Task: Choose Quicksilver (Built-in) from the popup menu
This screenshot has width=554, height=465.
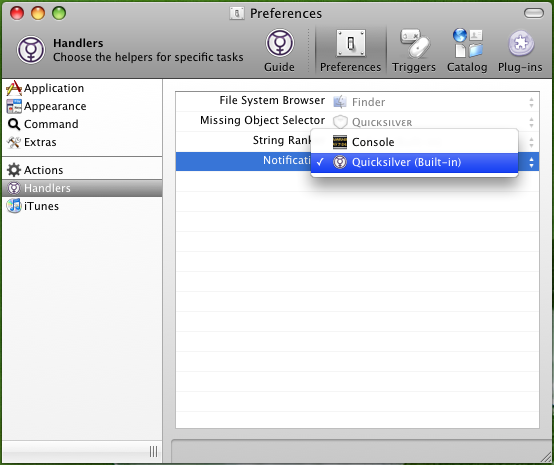Action: 414,163
